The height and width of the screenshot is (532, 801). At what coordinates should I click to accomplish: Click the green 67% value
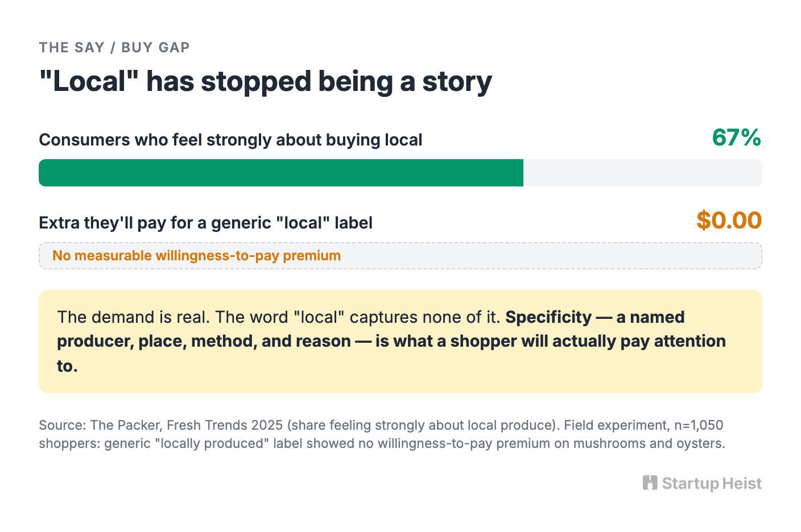point(737,138)
